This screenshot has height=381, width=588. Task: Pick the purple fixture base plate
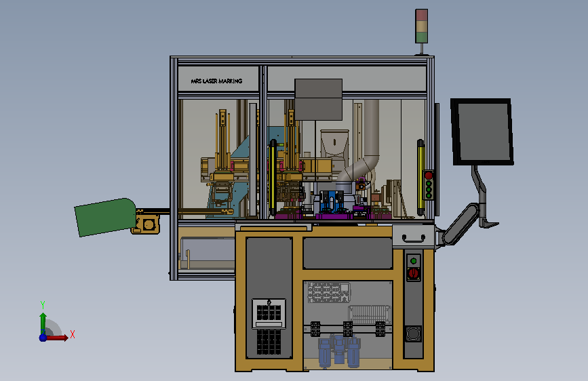[x=334, y=216]
